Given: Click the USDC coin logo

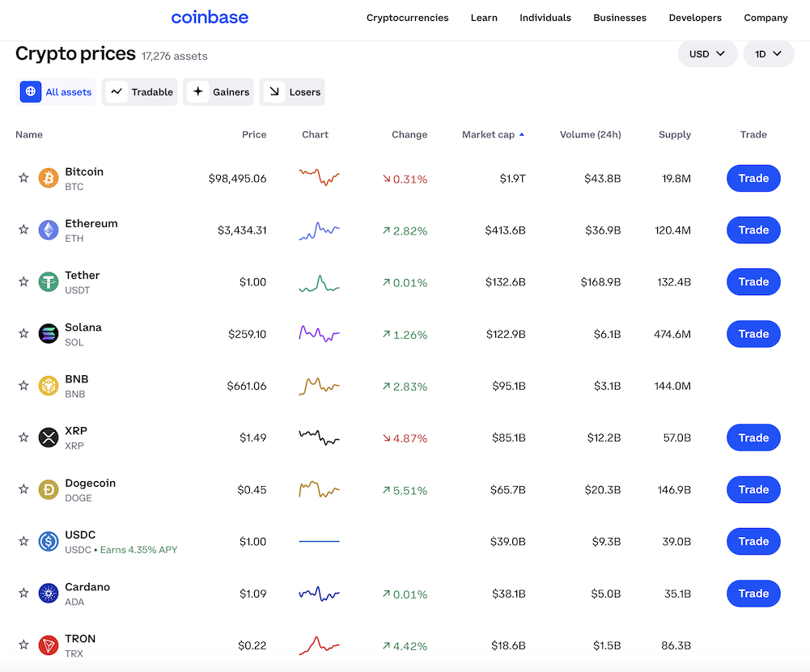Looking at the screenshot, I should (49, 541).
